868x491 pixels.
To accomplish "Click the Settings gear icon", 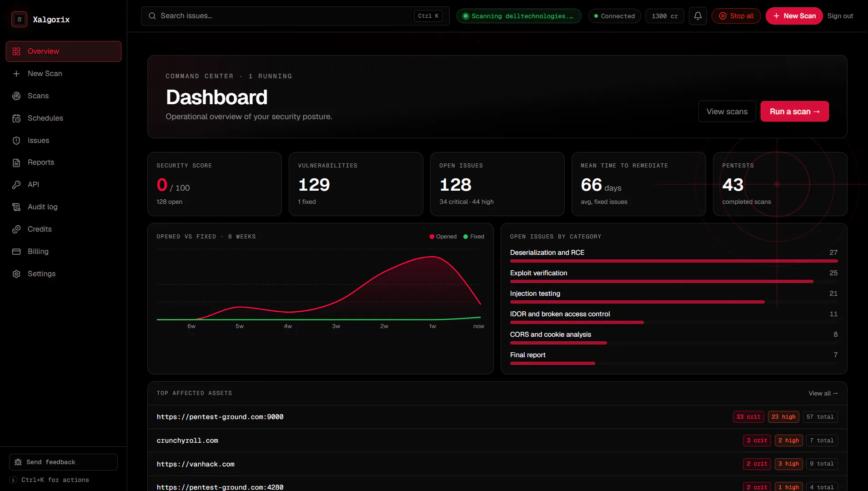I will coord(16,274).
